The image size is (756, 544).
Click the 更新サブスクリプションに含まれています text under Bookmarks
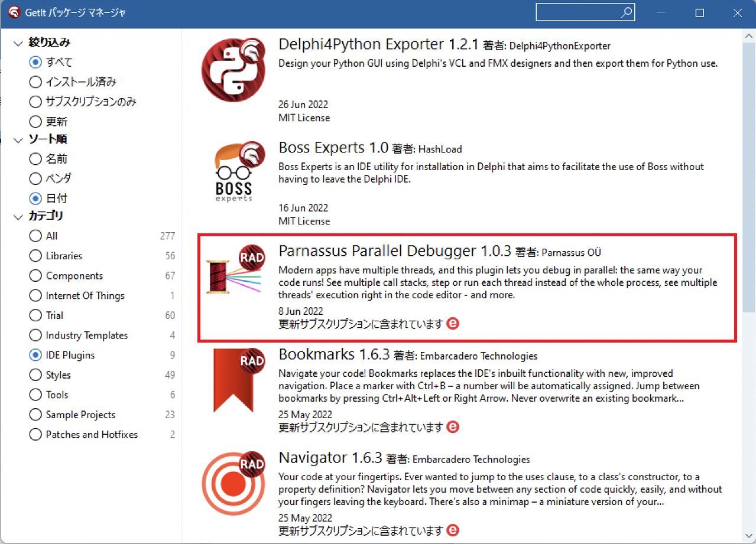361,426
